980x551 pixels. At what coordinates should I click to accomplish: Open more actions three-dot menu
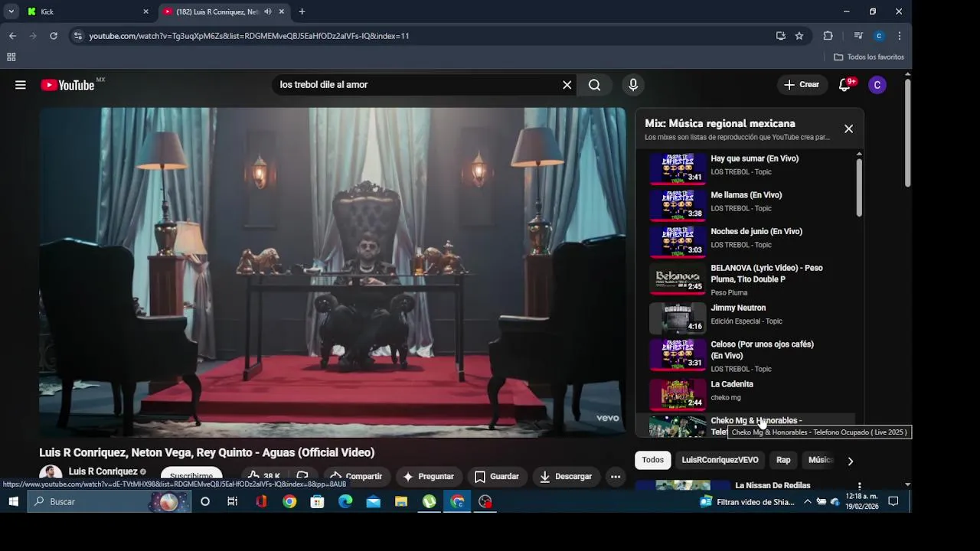tap(616, 476)
